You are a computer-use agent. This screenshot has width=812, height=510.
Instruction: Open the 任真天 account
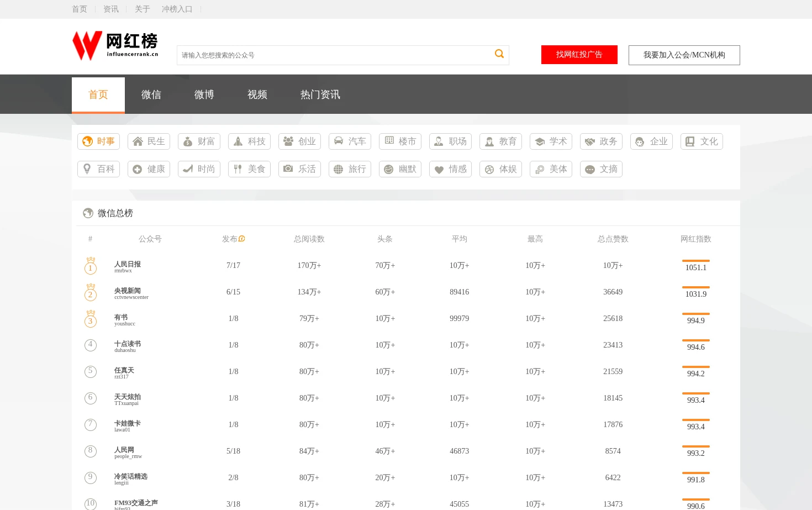[124, 370]
